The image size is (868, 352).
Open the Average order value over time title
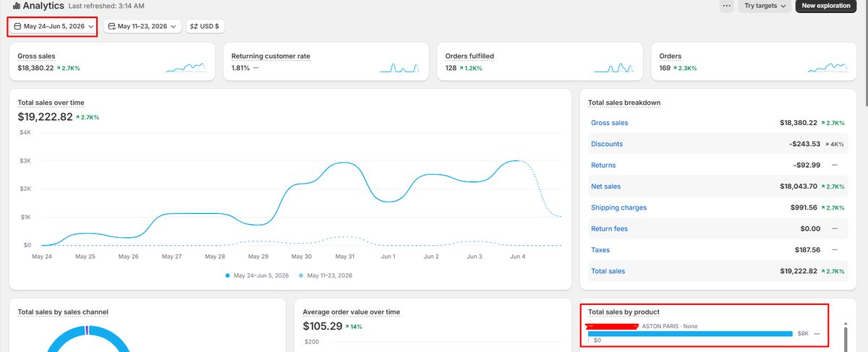352,312
